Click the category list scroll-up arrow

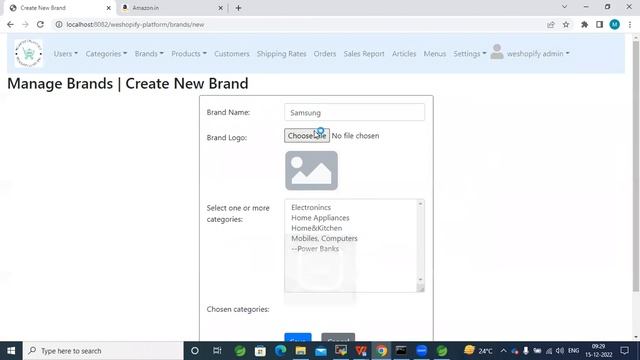coord(420,203)
